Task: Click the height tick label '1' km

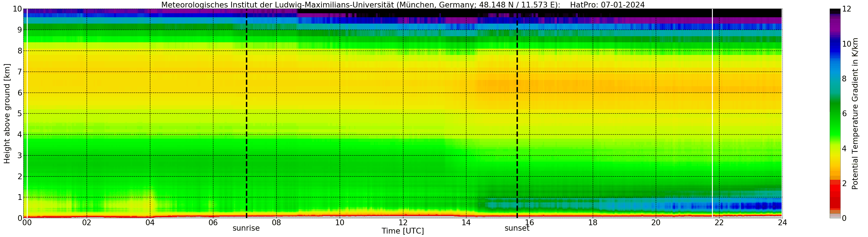Action: coord(20,197)
